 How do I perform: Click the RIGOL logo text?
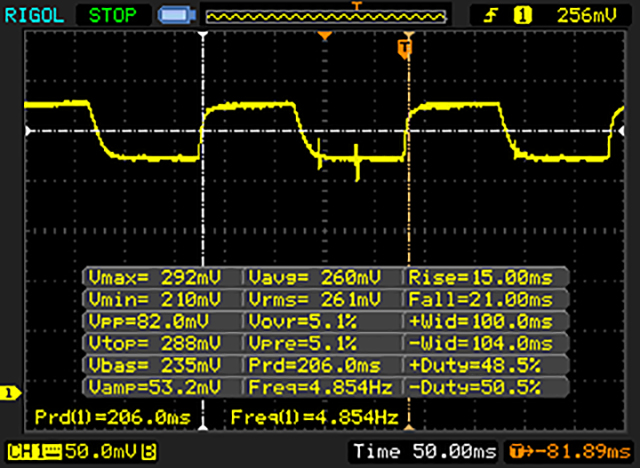34,16
